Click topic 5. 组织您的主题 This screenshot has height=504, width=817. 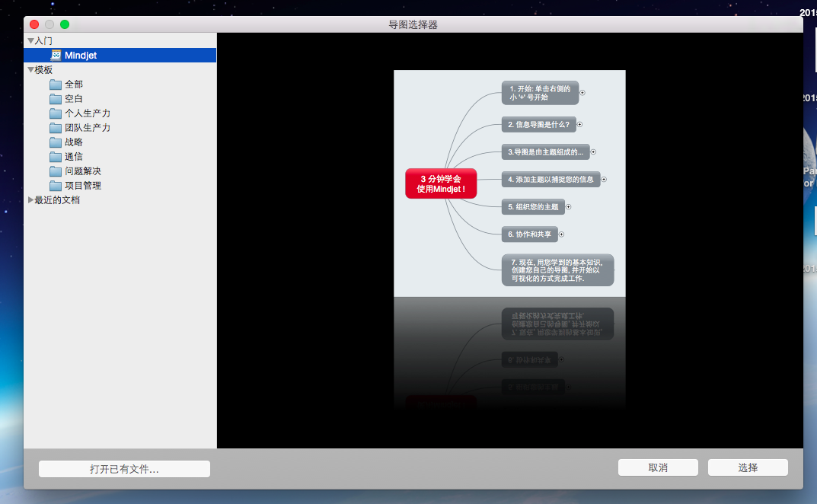pos(533,207)
